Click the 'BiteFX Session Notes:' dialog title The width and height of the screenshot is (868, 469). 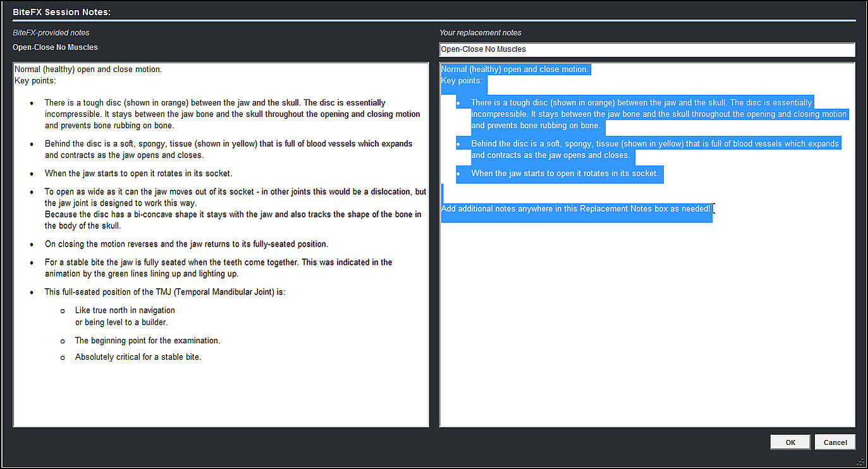[x=62, y=11]
